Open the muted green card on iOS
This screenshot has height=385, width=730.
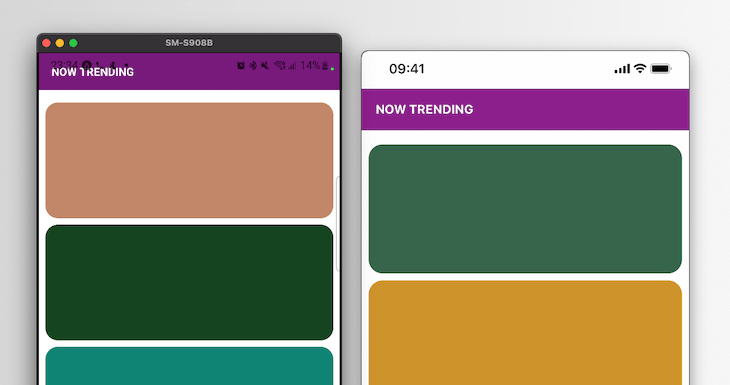pos(525,209)
